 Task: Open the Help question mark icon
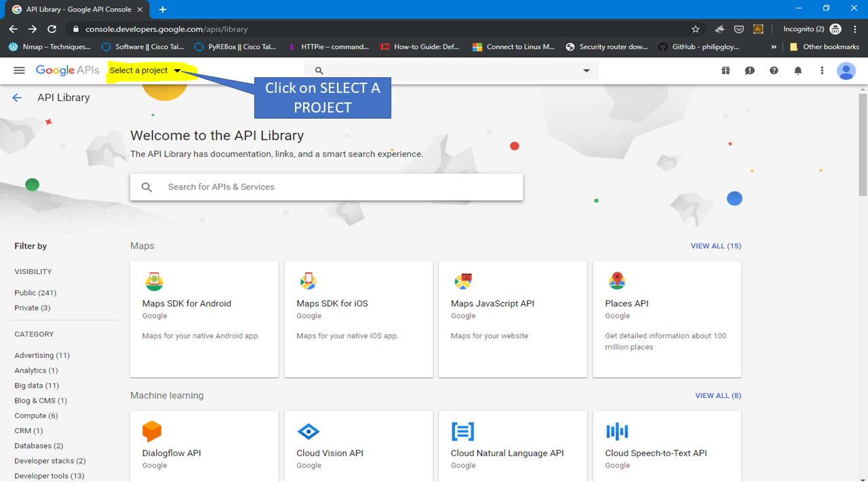tap(774, 70)
